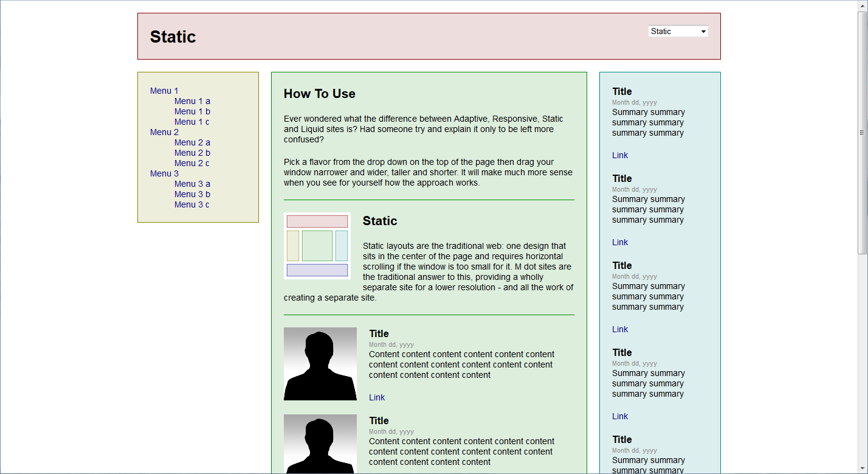The width and height of the screenshot is (868, 474).
Task: Go to the Menu 1 c link
Action: (191, 122)
